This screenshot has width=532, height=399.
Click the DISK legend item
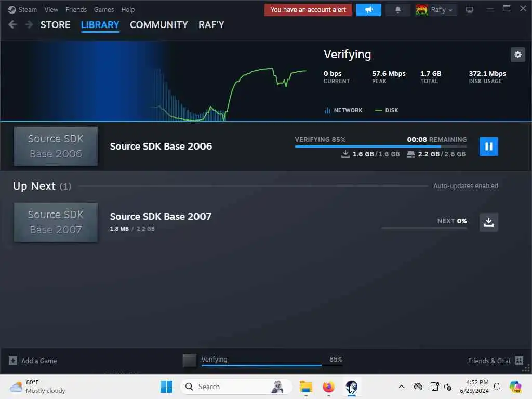[387, 110]
